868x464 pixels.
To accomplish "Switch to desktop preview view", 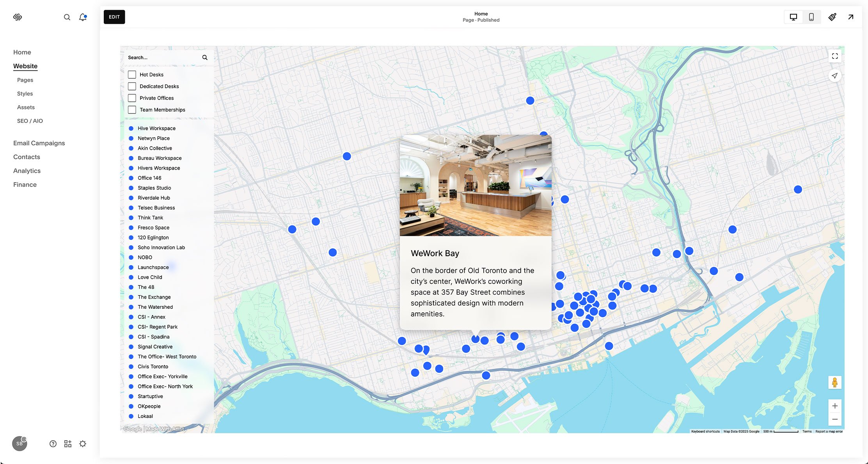I will [x=793, y=17].
